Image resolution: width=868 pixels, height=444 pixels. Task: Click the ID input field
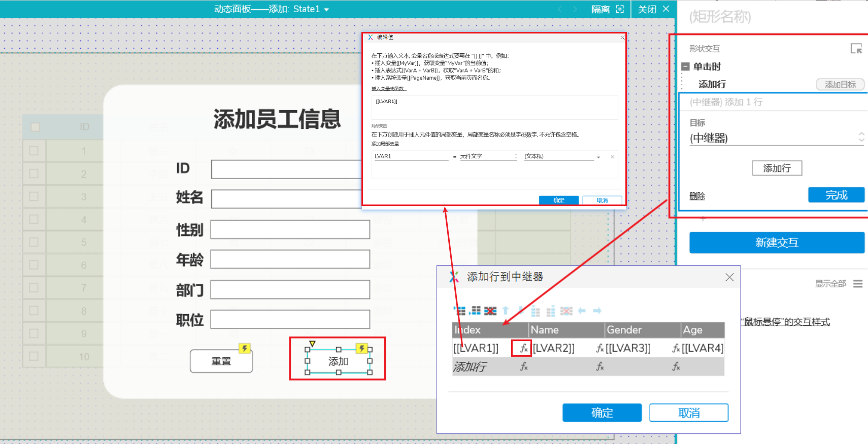pos(287,169)
